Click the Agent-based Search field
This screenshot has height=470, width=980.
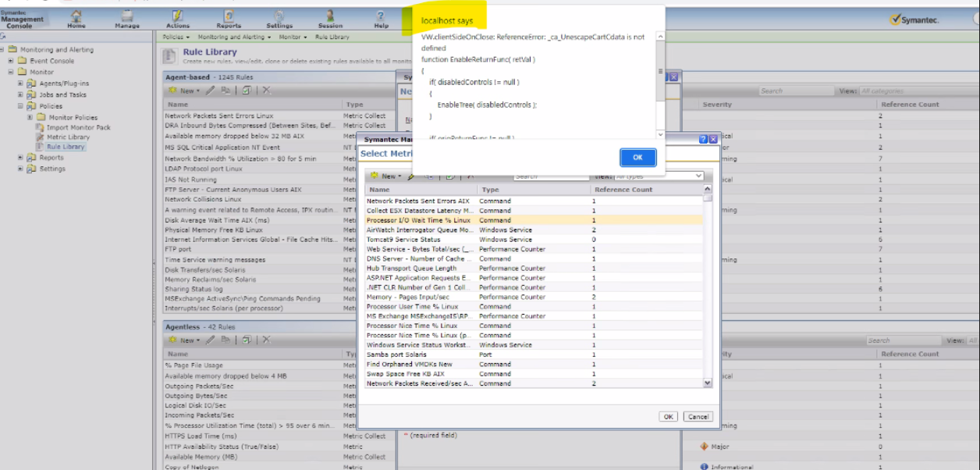796,91
